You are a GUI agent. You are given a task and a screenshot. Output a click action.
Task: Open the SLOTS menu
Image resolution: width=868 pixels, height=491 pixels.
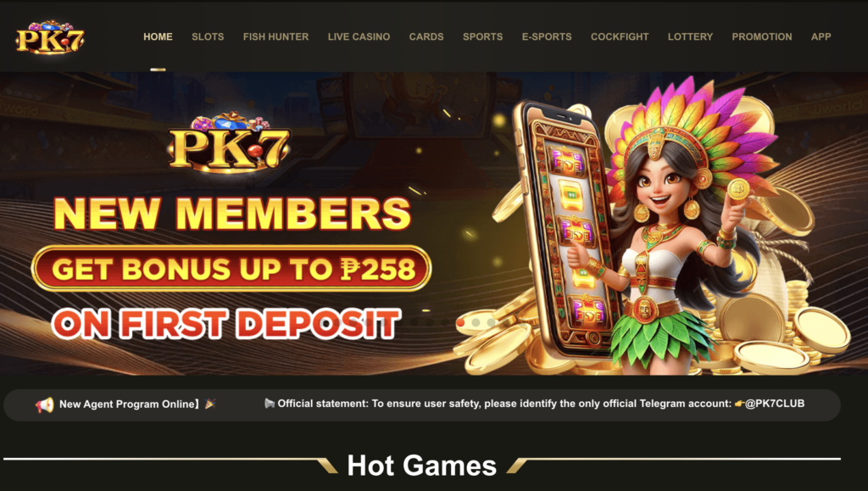(208, 36)
